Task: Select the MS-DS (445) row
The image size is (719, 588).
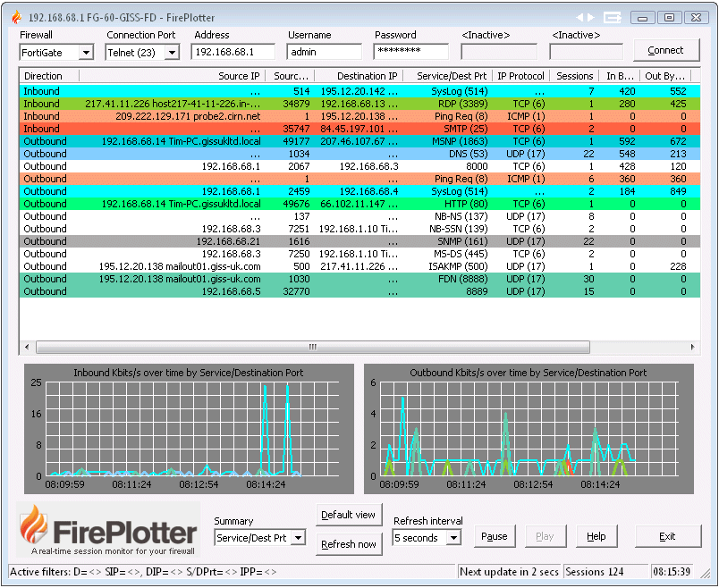Action: [x=359, y=254]
